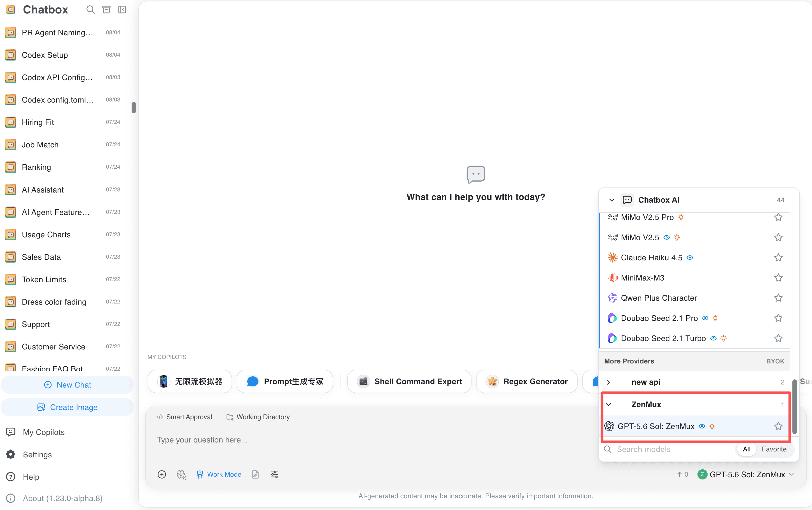Toggle the favorite star for MiMo V2.5

[x=778, y=237]
